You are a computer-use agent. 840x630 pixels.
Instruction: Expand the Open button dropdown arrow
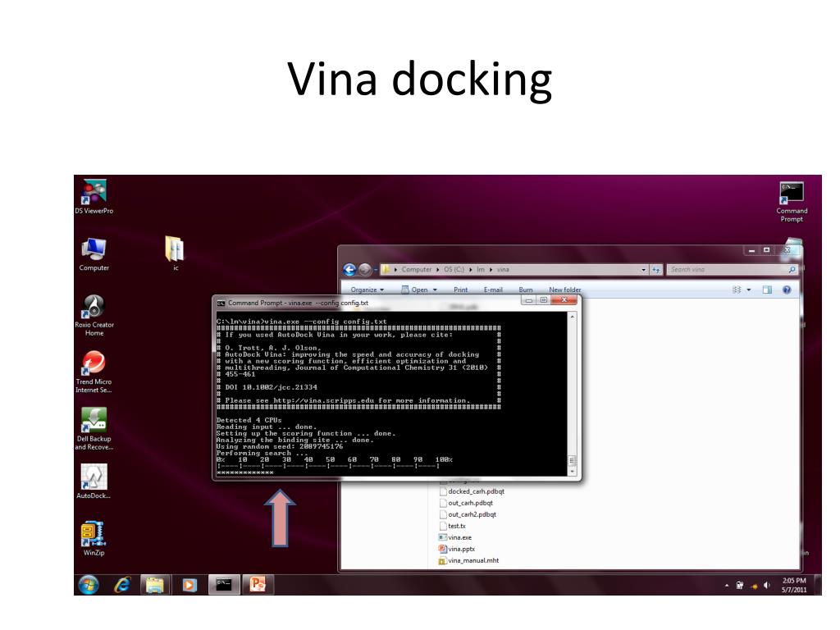[x=435, y=290]
